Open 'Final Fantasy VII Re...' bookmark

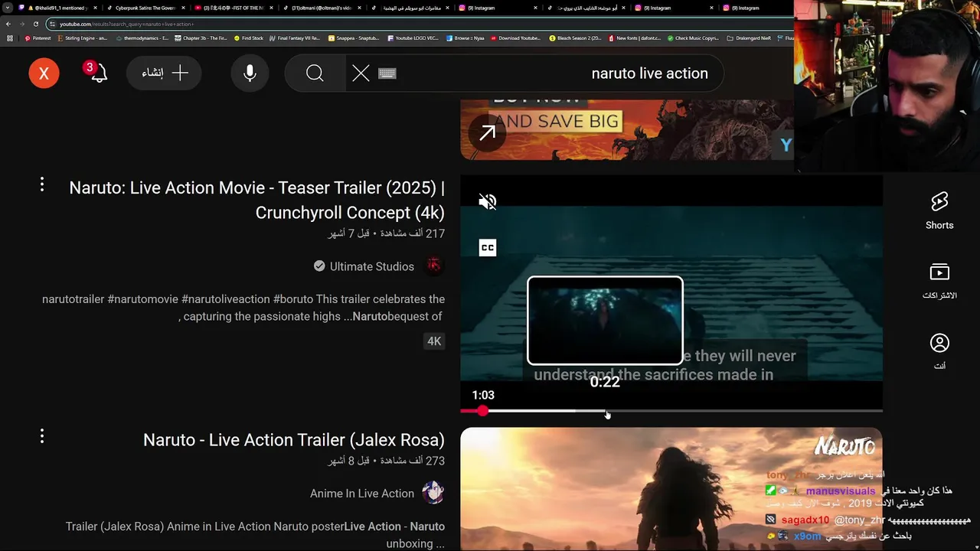[295, 38]
